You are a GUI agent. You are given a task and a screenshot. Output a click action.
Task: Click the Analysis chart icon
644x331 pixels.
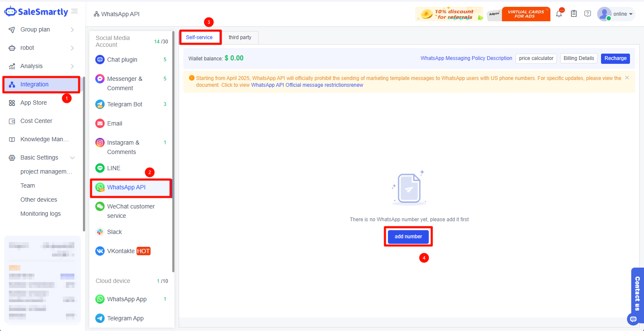coord(12,66)
